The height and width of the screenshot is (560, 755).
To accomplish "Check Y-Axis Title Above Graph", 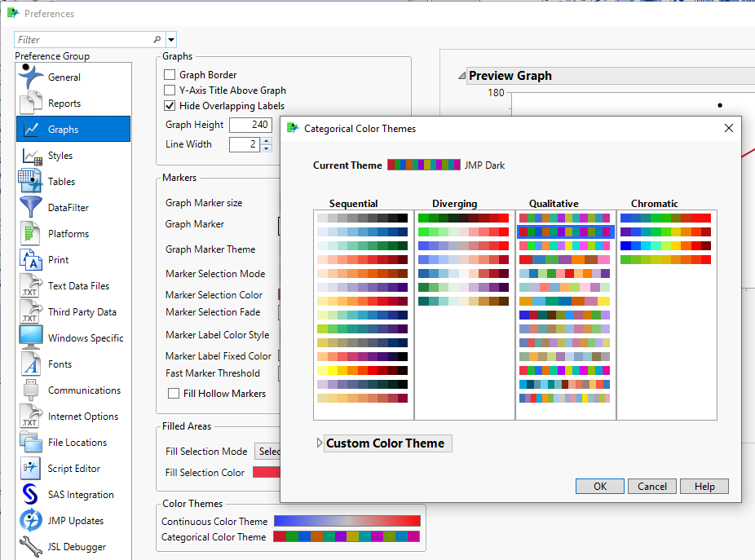I will (170, 90).
